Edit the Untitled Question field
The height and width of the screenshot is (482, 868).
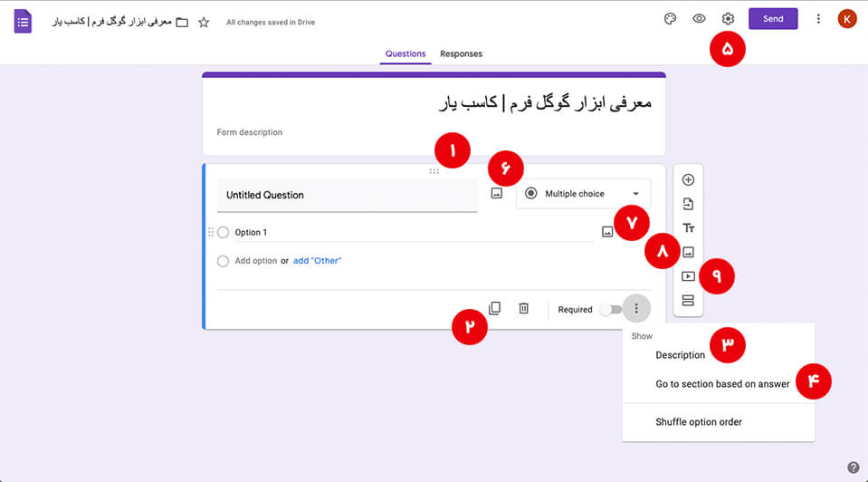pos(347,195)
